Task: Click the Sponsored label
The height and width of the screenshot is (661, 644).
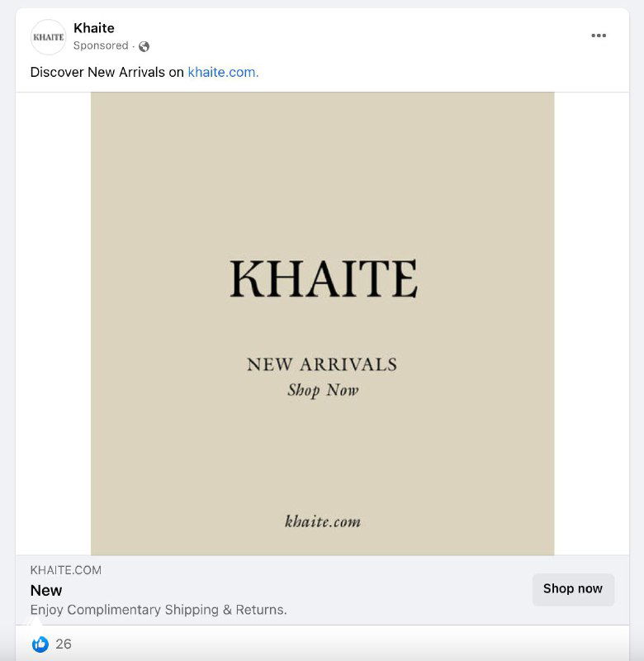Action: click(x=101, y=45)
